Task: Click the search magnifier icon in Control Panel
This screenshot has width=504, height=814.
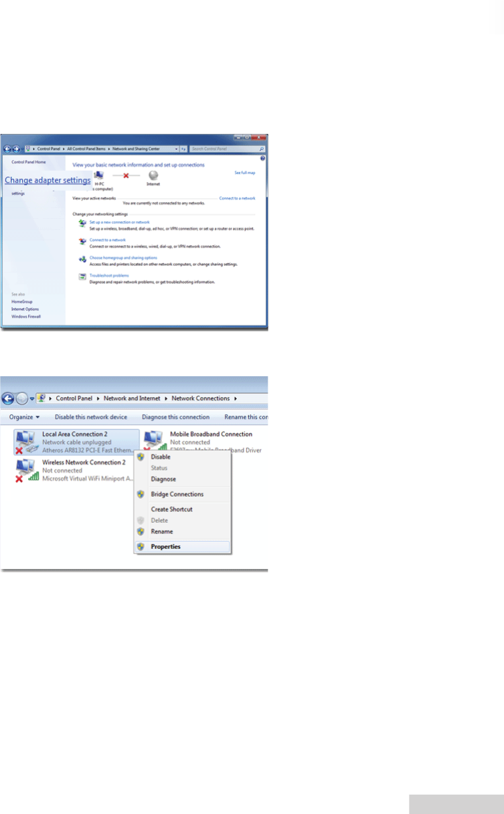Action: coord(261,149)
